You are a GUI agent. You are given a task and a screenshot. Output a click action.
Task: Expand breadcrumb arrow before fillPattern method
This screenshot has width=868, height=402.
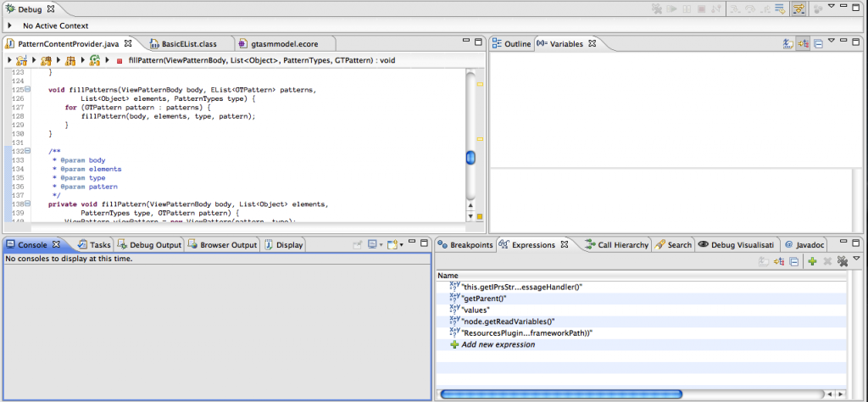click(x=107, y=60)
